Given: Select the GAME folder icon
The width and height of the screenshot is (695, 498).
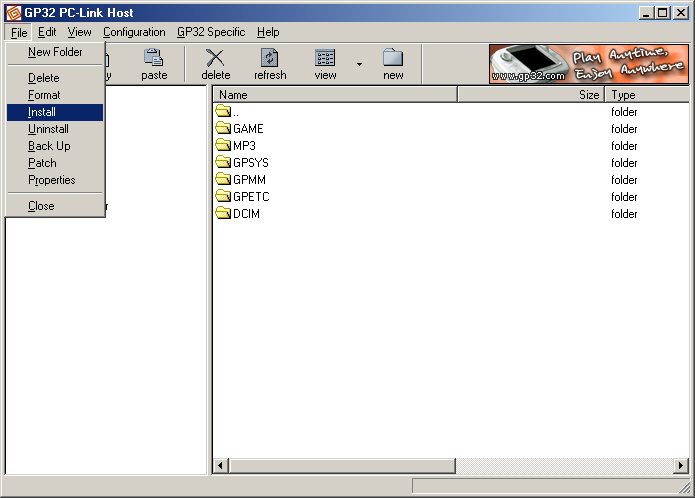Looking at the screenshot, I should coord(224,129).
